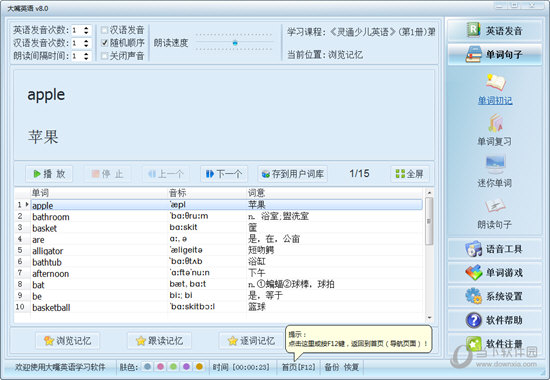Image resolution: width=550 pixels, height=380 pixels.
Task: Enable 汉语发音 checkbox
Action: coord(104,30)
